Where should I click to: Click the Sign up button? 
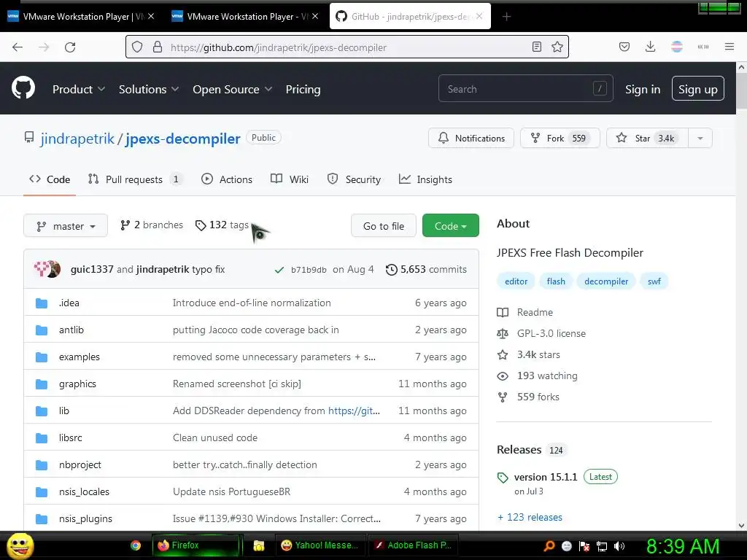coord(698,88)
